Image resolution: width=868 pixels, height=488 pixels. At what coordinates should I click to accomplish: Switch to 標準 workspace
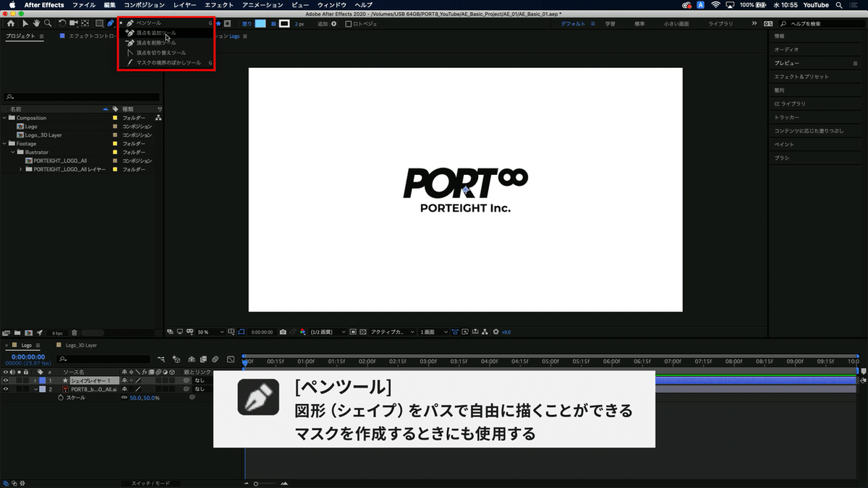[639, 23]
